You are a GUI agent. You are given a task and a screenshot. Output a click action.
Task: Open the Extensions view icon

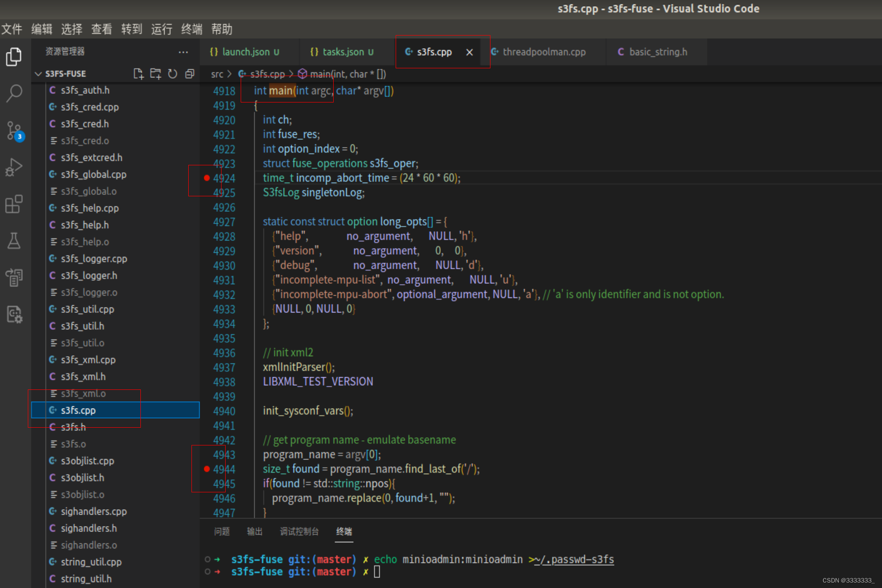[14, 204]
